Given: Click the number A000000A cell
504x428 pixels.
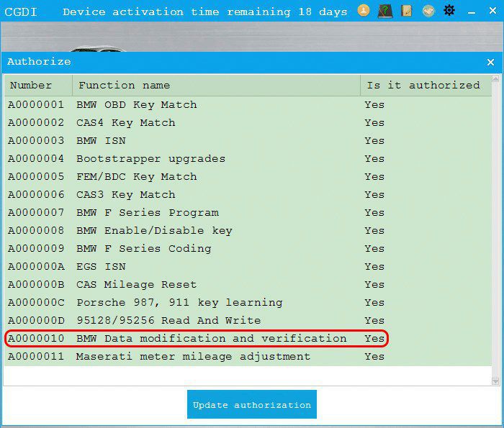Looking at the screenshot, I should [x=36, y=266].
